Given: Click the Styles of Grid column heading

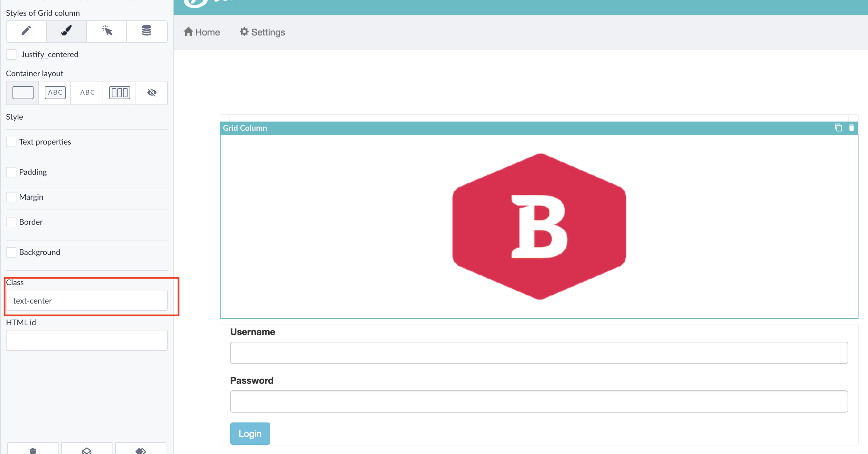Looking at the screenshot, I should pyautogui.click(x=43, y=13).
